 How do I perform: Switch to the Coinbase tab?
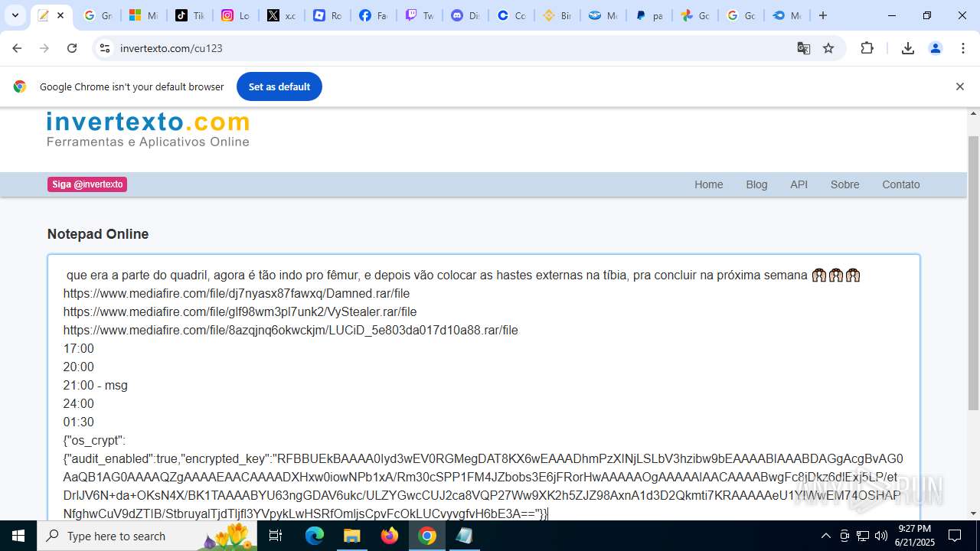[x=511, y=15]
